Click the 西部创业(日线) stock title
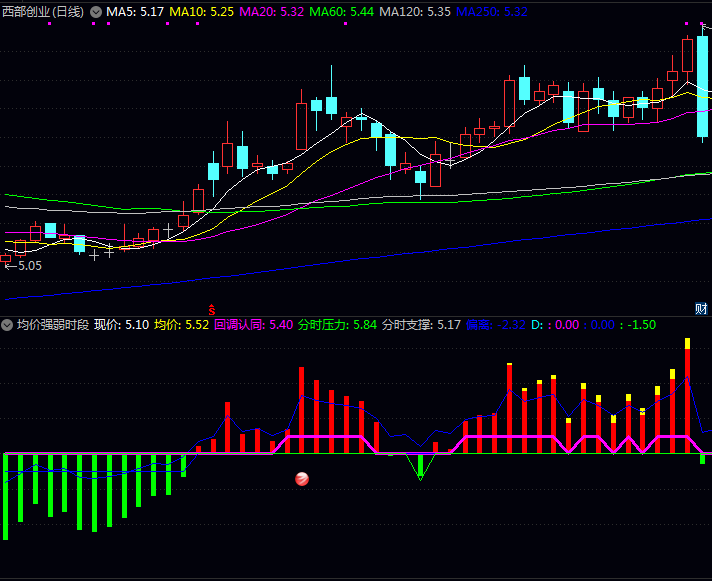This screenshot has width=712, height=581. [x=44, y=12]
